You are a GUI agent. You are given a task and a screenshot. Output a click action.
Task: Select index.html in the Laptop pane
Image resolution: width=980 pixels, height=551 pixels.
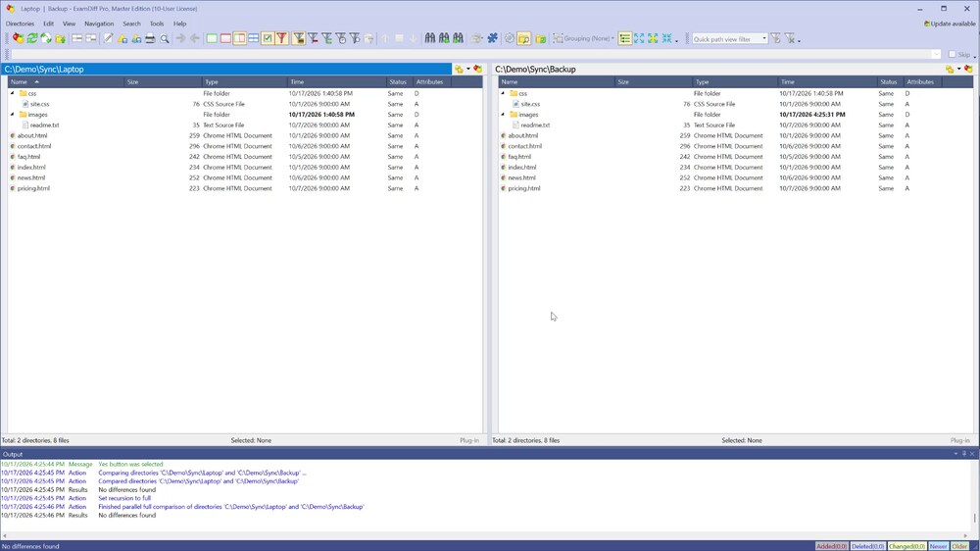pos(31,167)
